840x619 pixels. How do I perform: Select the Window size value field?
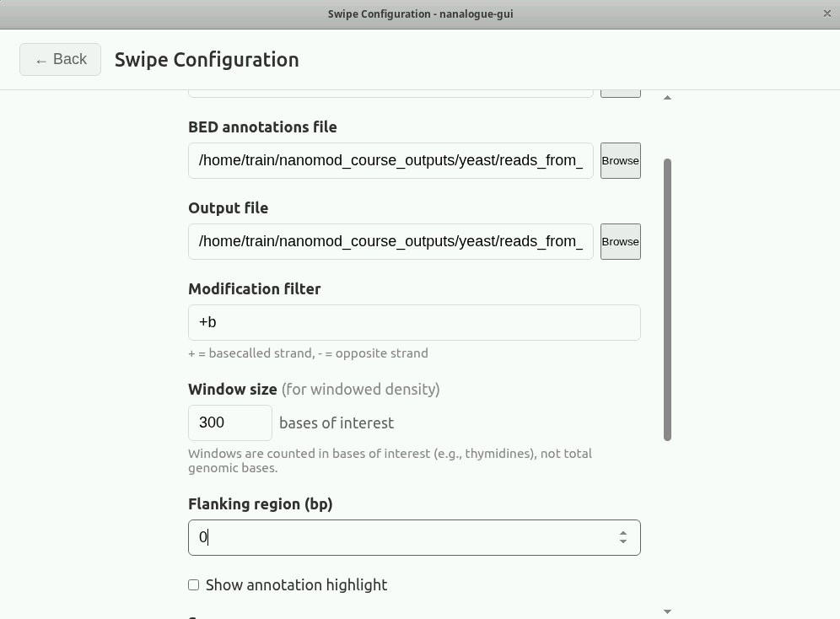coord(229,423)
